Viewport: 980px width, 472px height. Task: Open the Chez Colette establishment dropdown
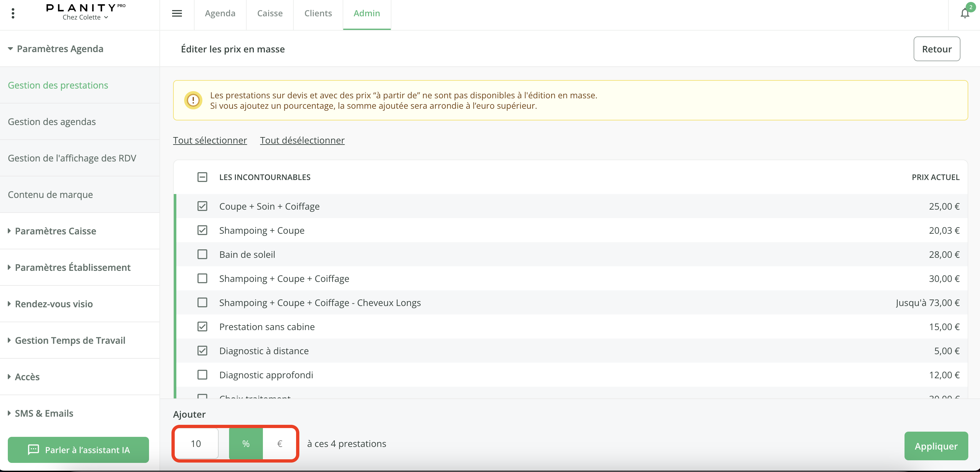pyautogui.click(x=85, y=18)
